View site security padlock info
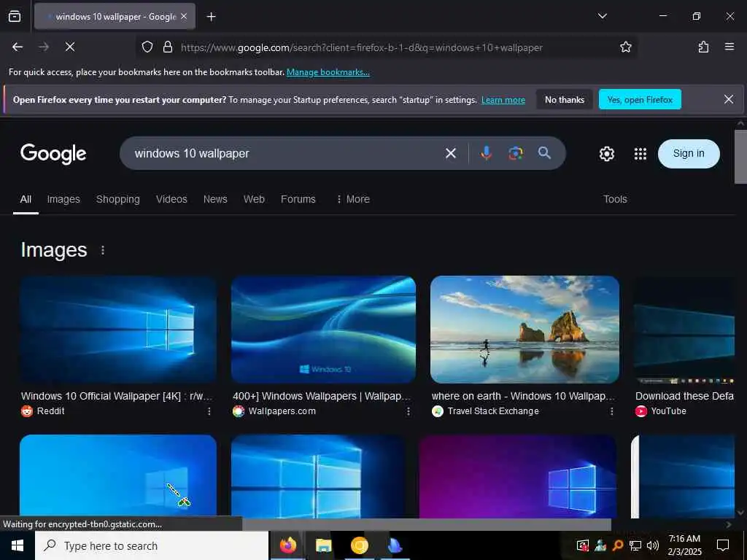747x560 pixels. (167, 47)
